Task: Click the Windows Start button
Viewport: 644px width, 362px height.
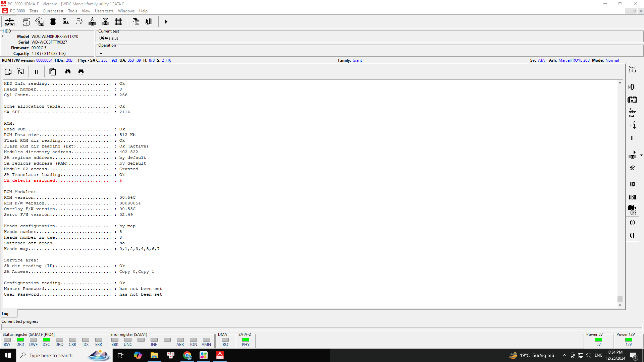Action: pos(8,355)
